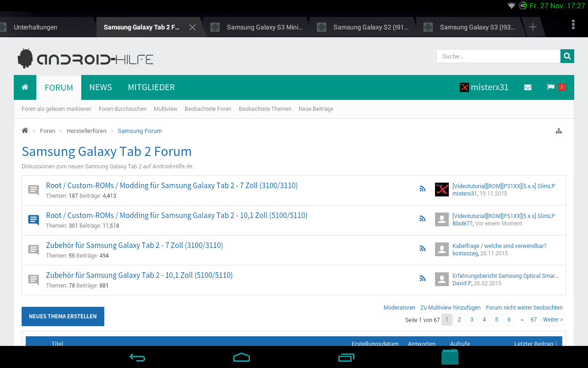Click the Moderatoren link
588x368 pixels.
pyautogui.click(x=399, y=308)
